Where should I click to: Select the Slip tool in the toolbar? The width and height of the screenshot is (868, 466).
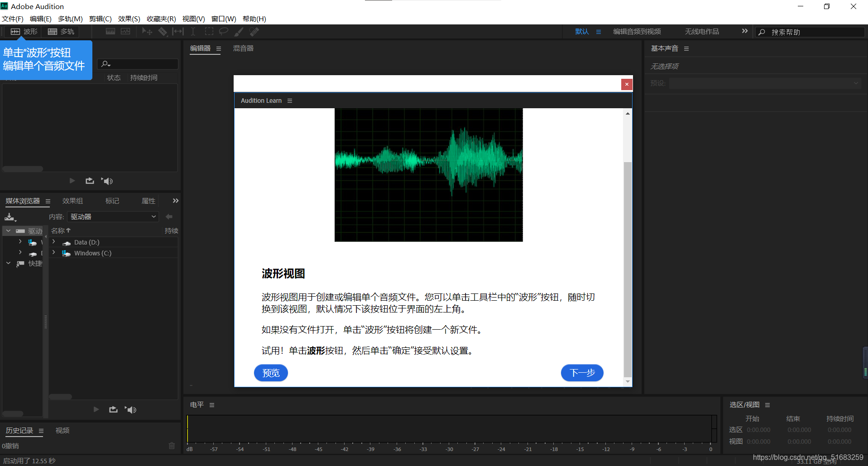[178, 32]
